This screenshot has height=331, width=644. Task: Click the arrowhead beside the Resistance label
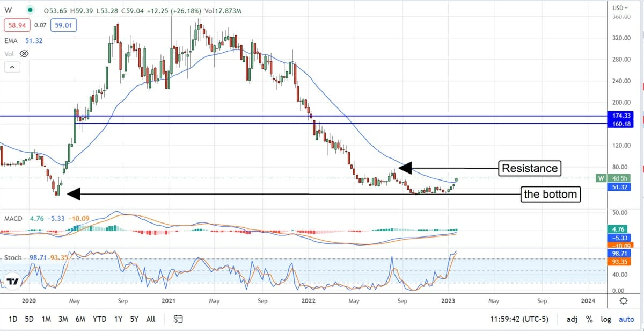404,168
